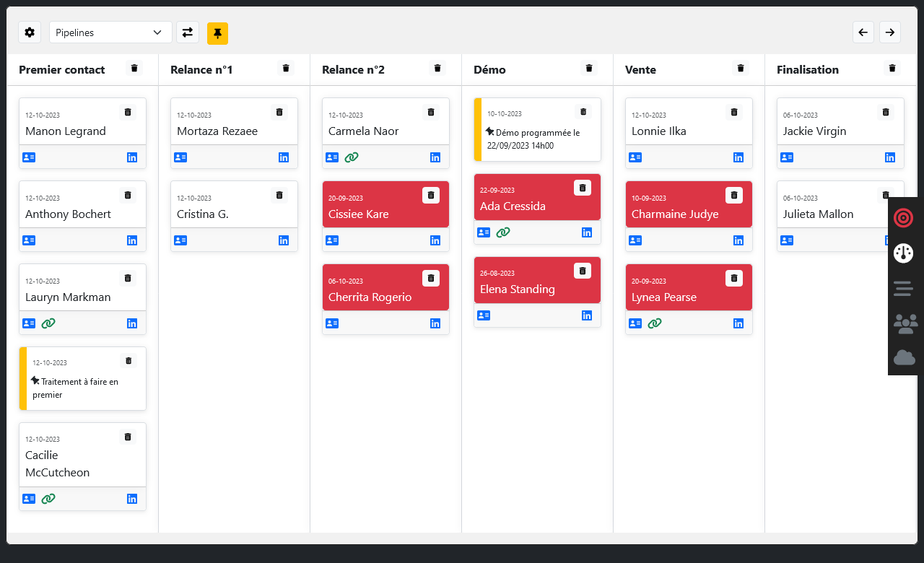Image resolution: width=924 pixels, height=563 pixels.
Task: Open green link on Carmela Naor card
Action: [352, 157]
